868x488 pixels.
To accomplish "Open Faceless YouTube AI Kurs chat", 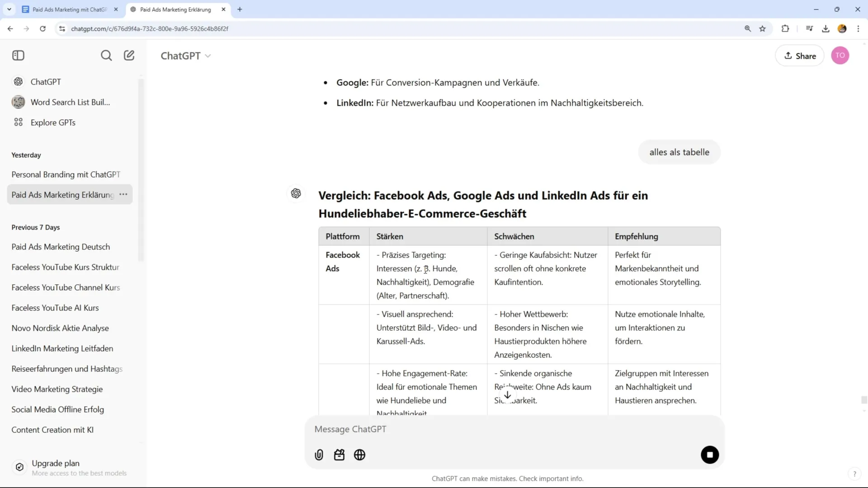I will click(x=70, y=308).
